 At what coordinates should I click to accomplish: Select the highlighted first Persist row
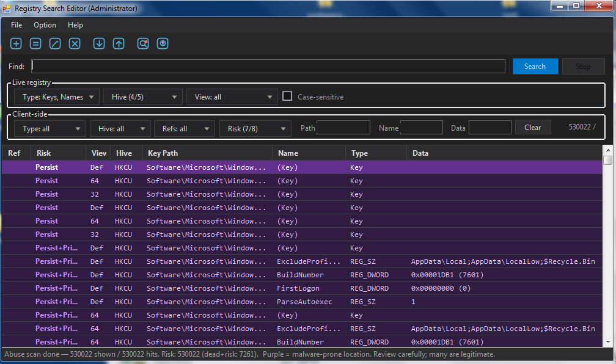pos(302,167)
